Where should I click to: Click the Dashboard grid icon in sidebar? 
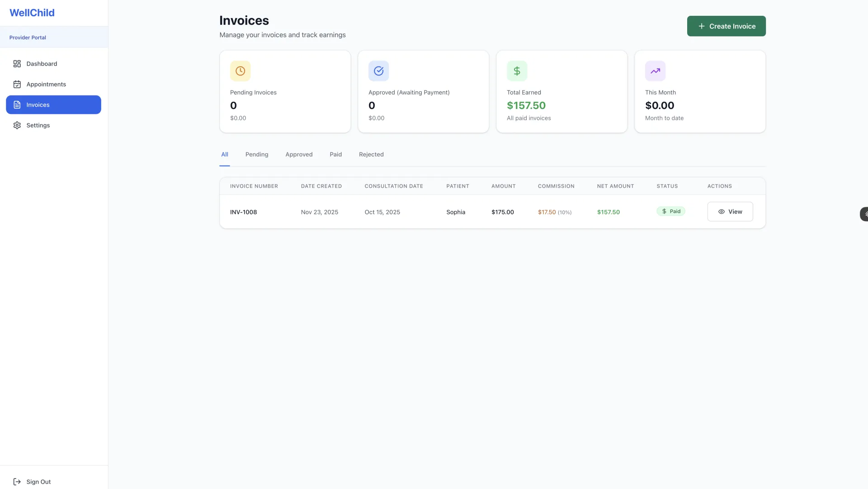tap(17, 64)
